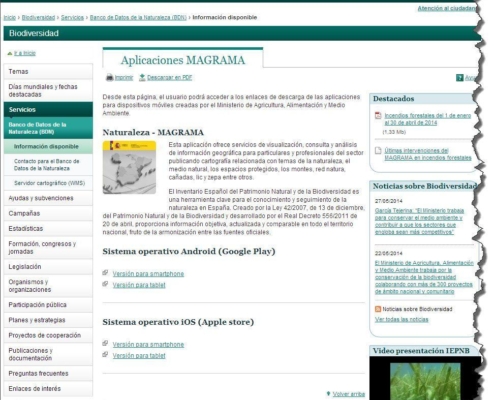The height and width of the screenshot is (400, 495).
Task: Click the Noticias sobre Biodiversidad RSS text
Action: point(417,309)
